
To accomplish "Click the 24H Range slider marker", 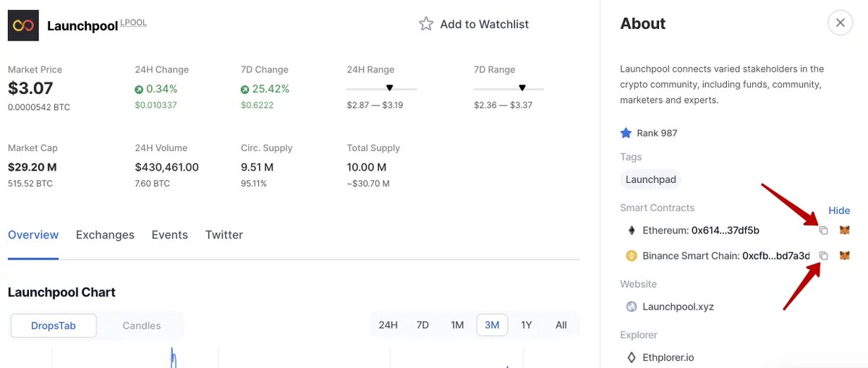I will pos(389,87).
